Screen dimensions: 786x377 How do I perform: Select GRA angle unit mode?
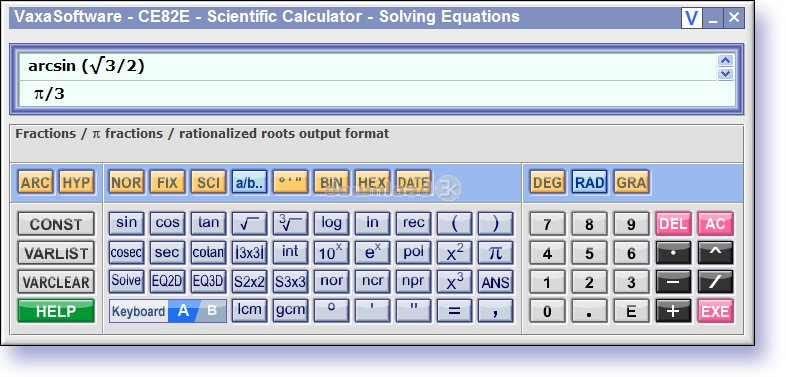click(631, 182)
